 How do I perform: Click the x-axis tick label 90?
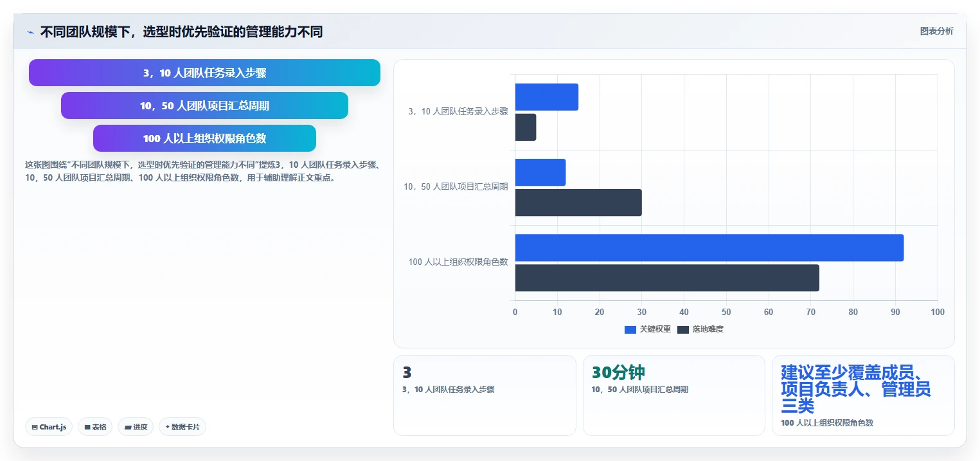pyautogui.click(x=895, y=312)
